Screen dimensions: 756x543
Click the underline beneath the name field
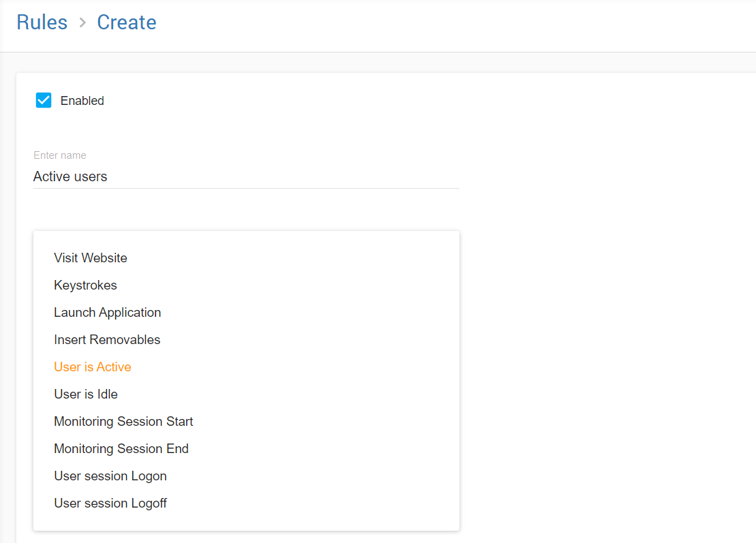tap(245, 188)
